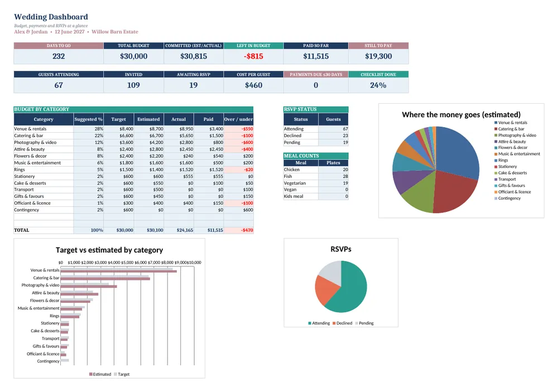The height and width of the screenshot is (392, 558).
Task: Click the Still To Pay value $19,300
Action: [378, 56]
